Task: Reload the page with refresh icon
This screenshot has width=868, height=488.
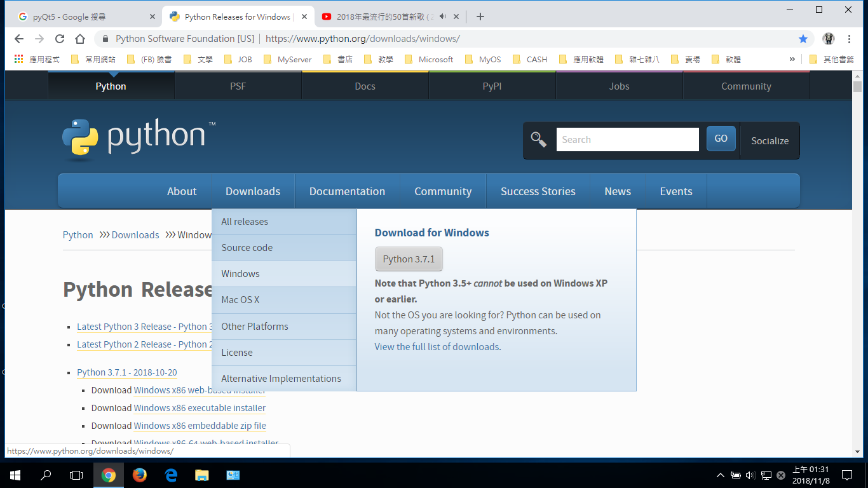Action: pos(60,39)
